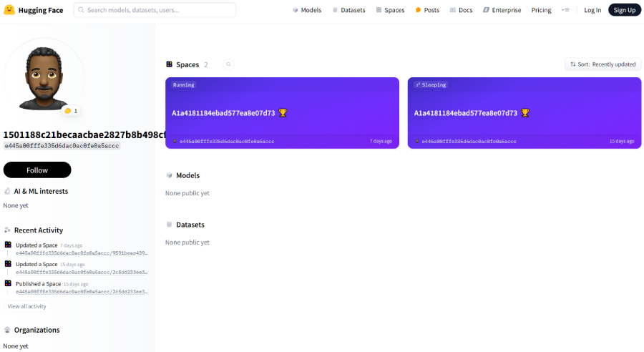Click the Log In link
This screenshot has width=644, height=352.
point(592,10)
